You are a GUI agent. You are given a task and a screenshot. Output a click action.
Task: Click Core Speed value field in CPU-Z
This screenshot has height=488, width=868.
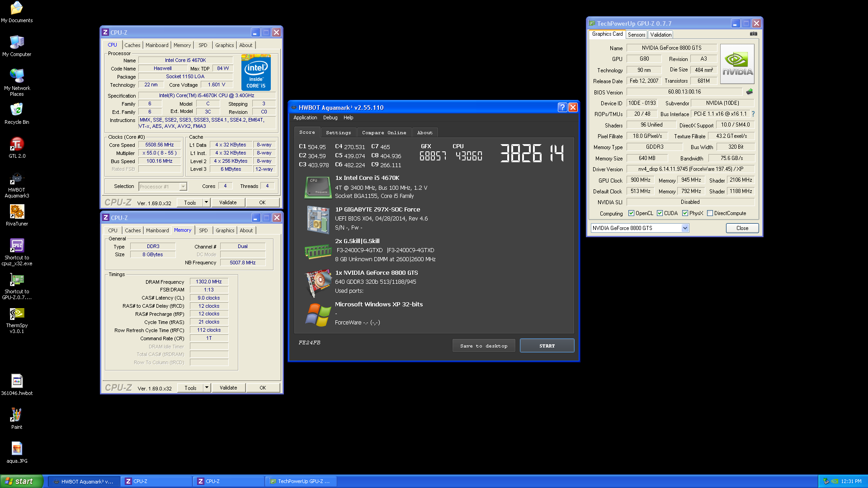[x=160, y=145]
